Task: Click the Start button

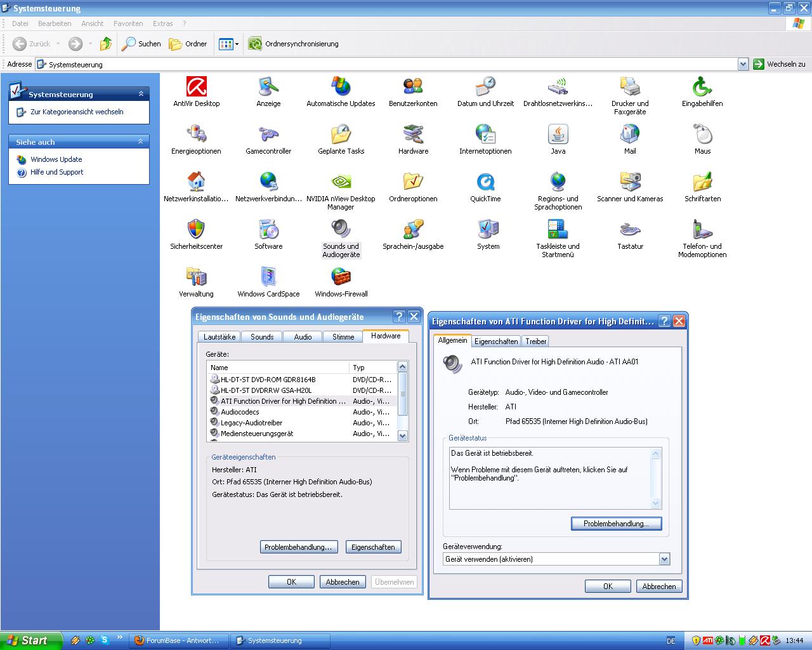Action: [31, 640]
